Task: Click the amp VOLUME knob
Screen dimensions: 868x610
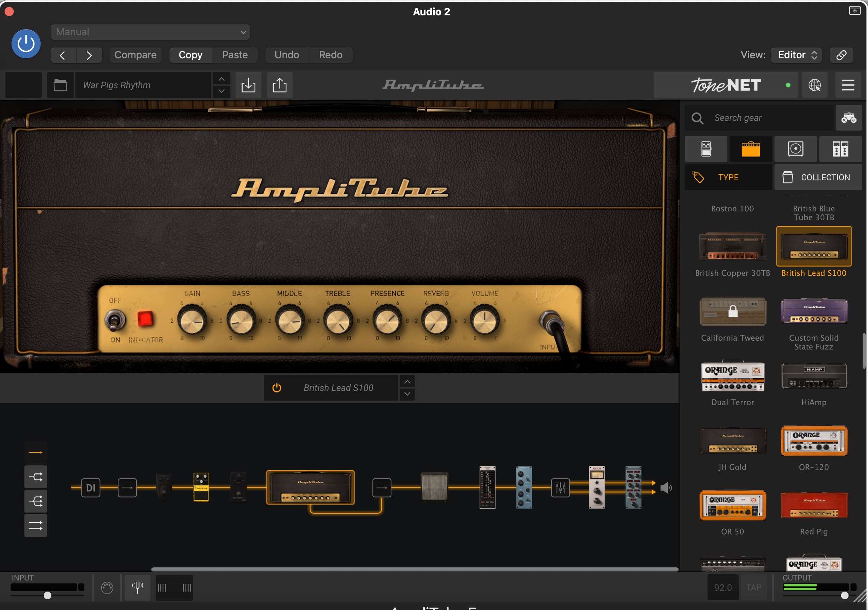Action: (x=485, y=321)
